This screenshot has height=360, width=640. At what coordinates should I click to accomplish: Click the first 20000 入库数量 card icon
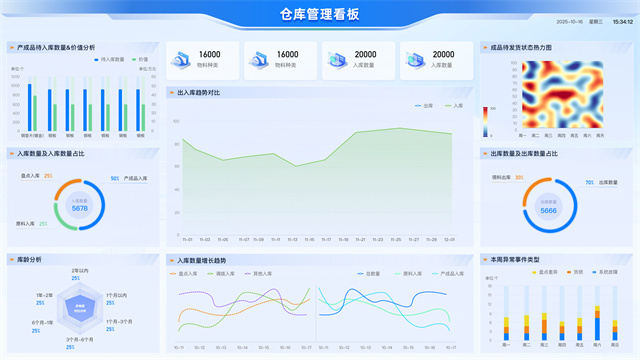[x=337, y=60]
